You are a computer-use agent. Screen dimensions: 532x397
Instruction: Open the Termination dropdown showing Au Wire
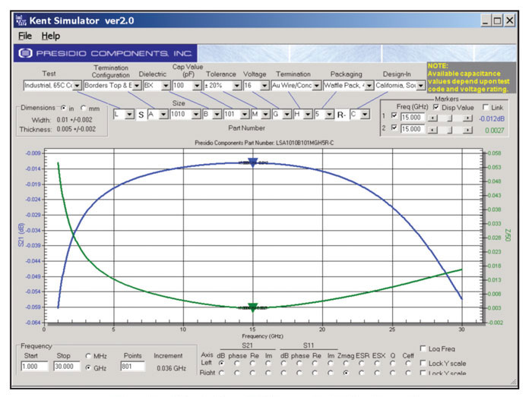317,86
